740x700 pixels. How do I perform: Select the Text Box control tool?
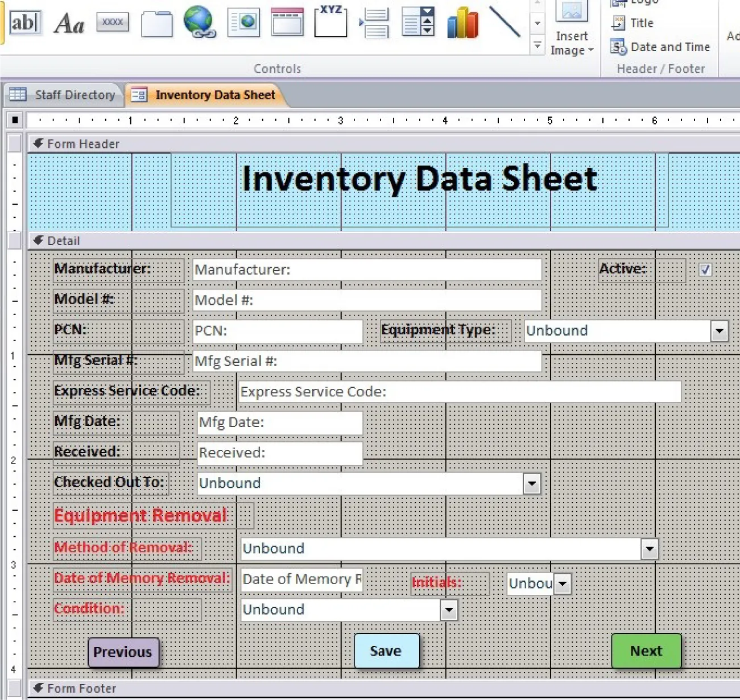[x=25, y=22]
